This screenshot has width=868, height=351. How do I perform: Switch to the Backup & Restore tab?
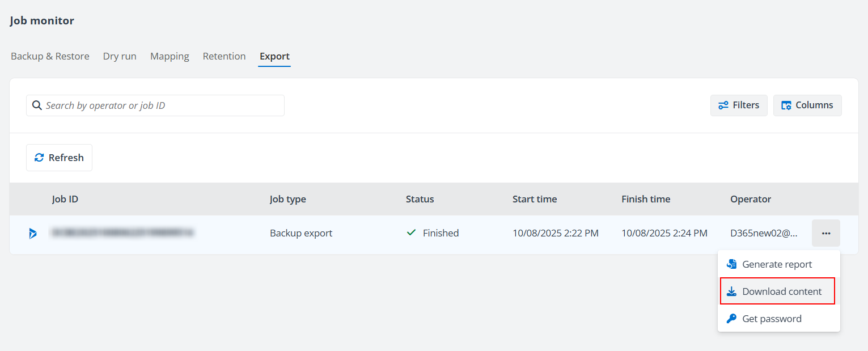pyautogui.click(x=50, y=56)
